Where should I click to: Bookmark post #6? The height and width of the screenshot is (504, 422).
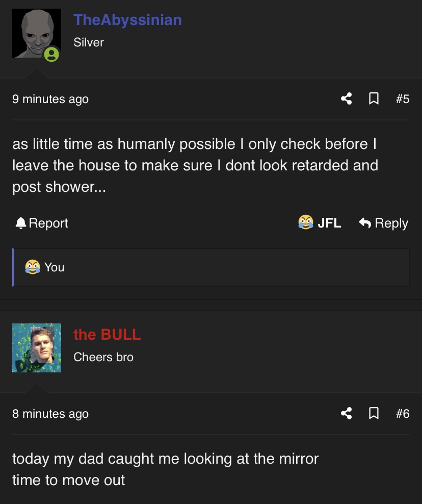click(x=374, y=413)
